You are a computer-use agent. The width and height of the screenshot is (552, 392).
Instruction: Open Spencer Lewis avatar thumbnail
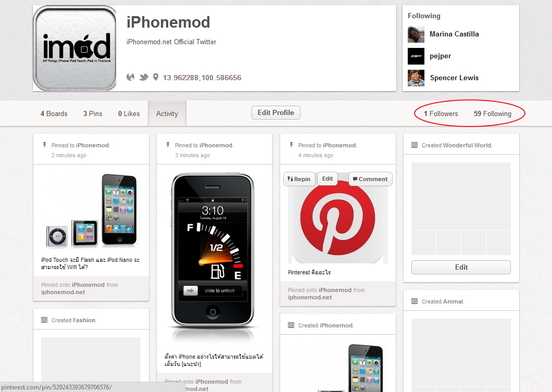coord(416,78)
